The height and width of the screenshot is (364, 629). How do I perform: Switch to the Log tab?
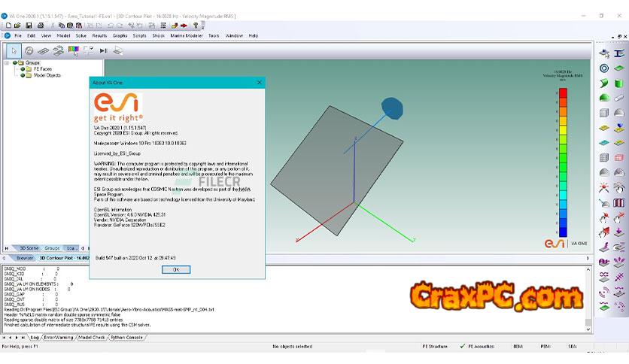point(35,338)
